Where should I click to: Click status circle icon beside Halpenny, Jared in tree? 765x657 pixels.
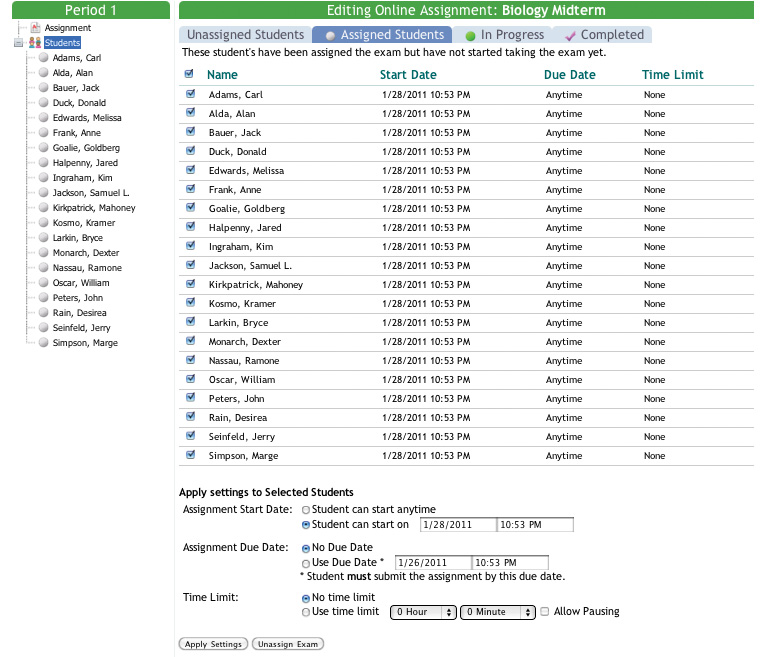[x=44, y=163]
